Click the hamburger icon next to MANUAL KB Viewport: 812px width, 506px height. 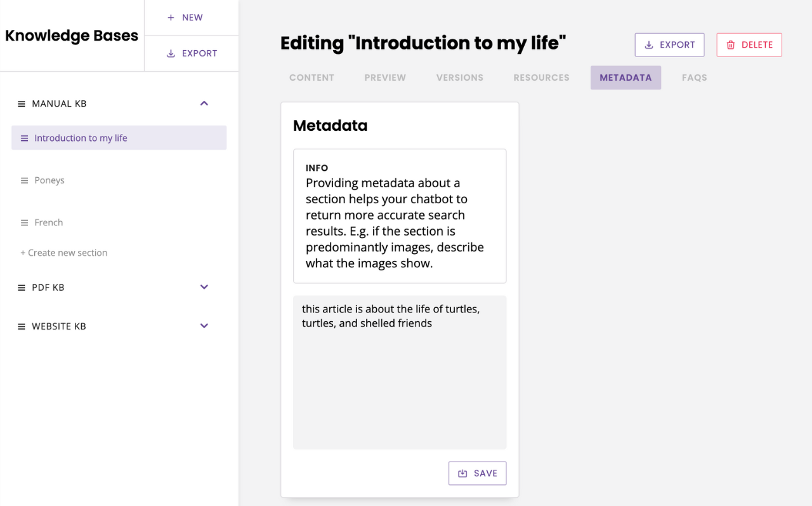(21, 103)
